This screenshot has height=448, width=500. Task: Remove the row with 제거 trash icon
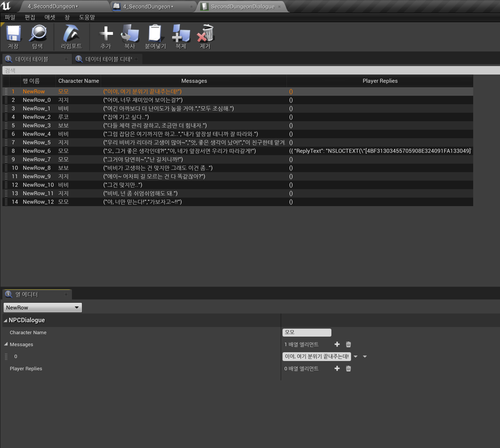coord(205,34)
